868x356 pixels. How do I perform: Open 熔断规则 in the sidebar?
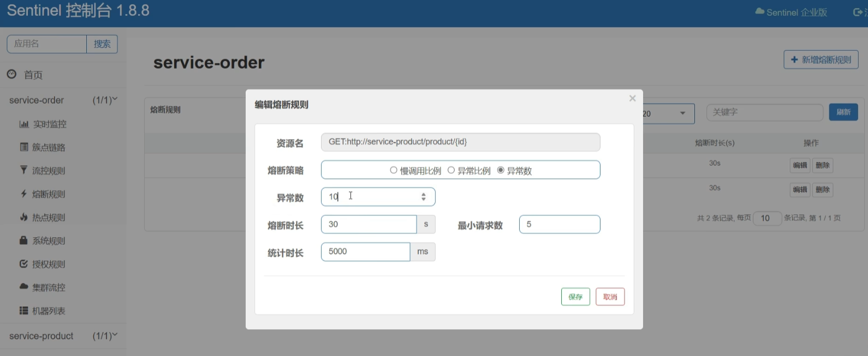click(49, 194)
